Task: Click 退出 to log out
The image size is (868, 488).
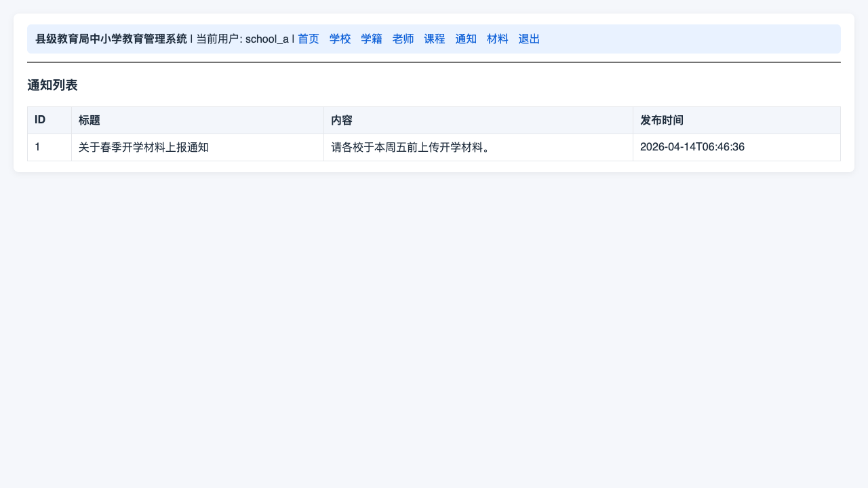Action: pyautogui.click(x=529, y=39)
